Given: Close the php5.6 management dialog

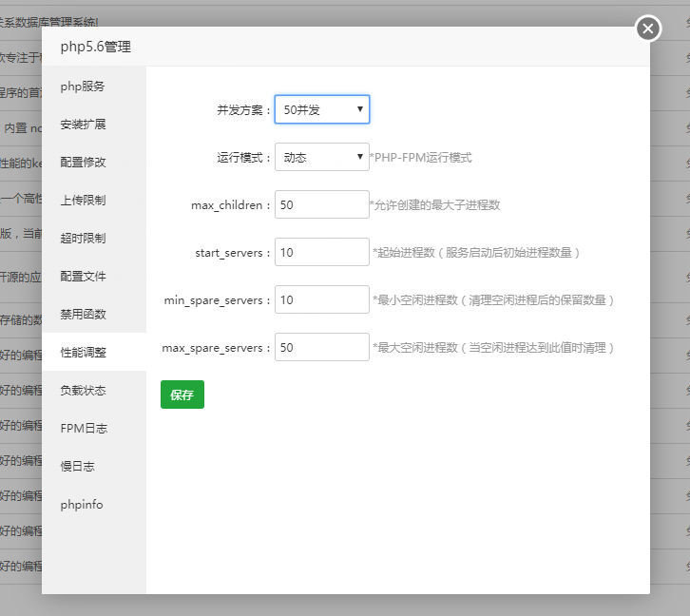Looking at the screenshot, I should [x=648, y=29].
